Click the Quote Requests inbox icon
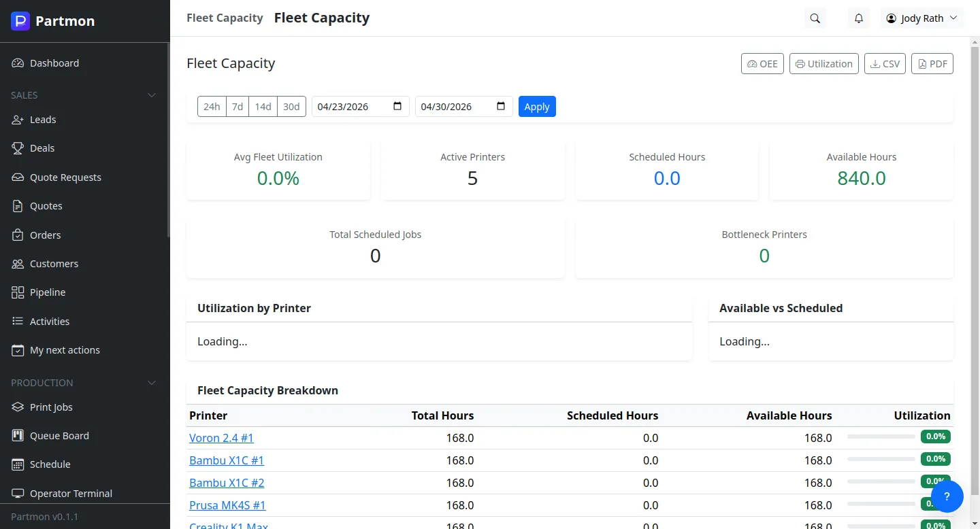Image resolution: width=980 pixels, height=529 pixels. coord(18,177)
